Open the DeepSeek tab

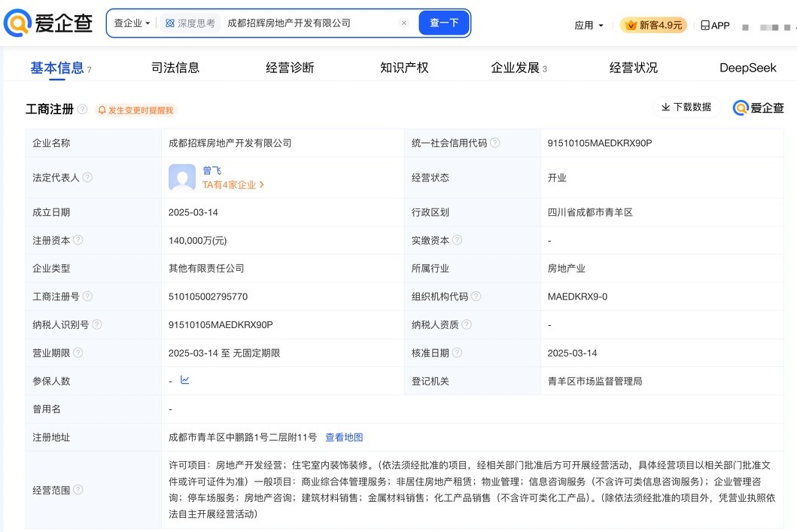[747, 68]
